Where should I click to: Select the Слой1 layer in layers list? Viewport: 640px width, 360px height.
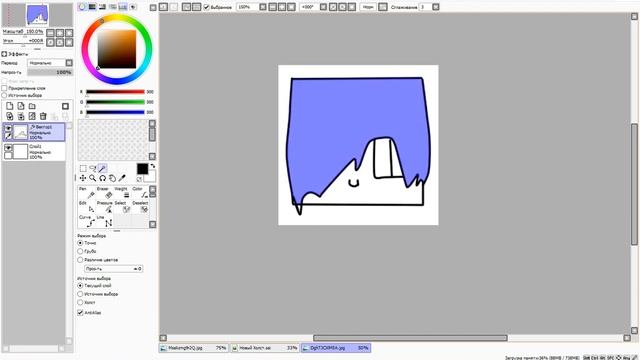pos(34,151)
